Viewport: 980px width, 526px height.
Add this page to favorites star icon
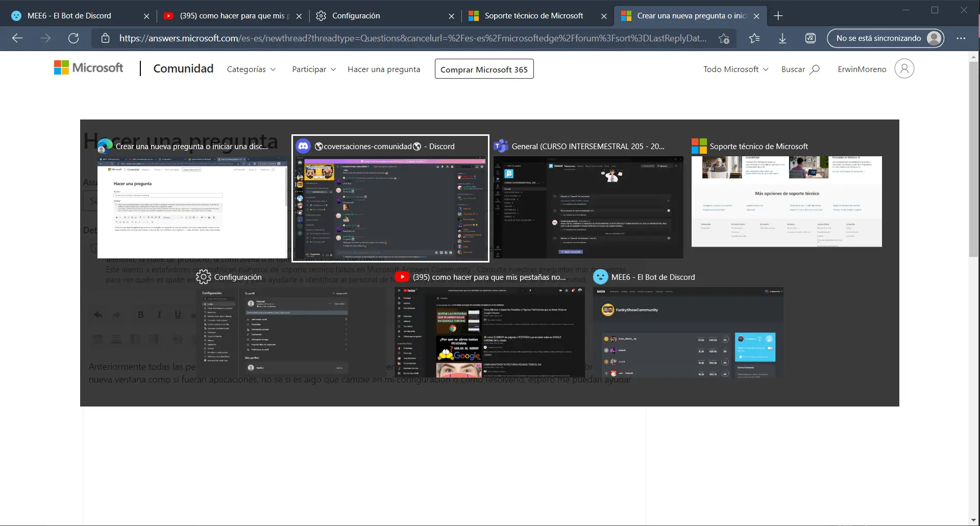click(x=724, y=38)
